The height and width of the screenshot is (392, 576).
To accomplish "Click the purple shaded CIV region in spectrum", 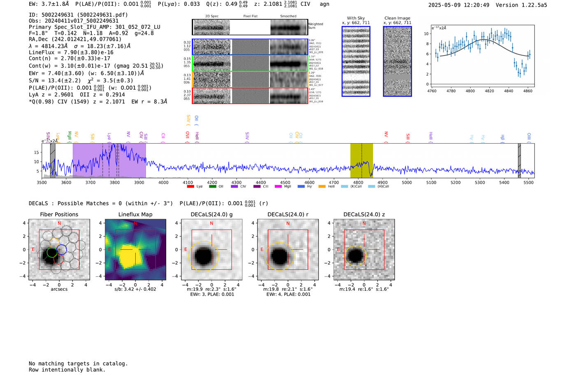I will click(109, 160).
